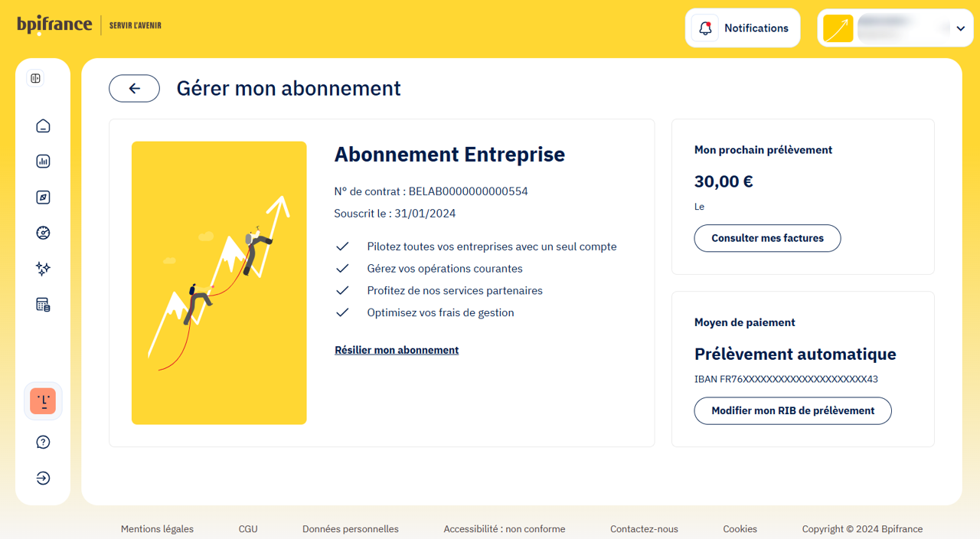Go to the home icon in sidebar
Viewport: 980px width, 539px height.
[x=43, y=126]
